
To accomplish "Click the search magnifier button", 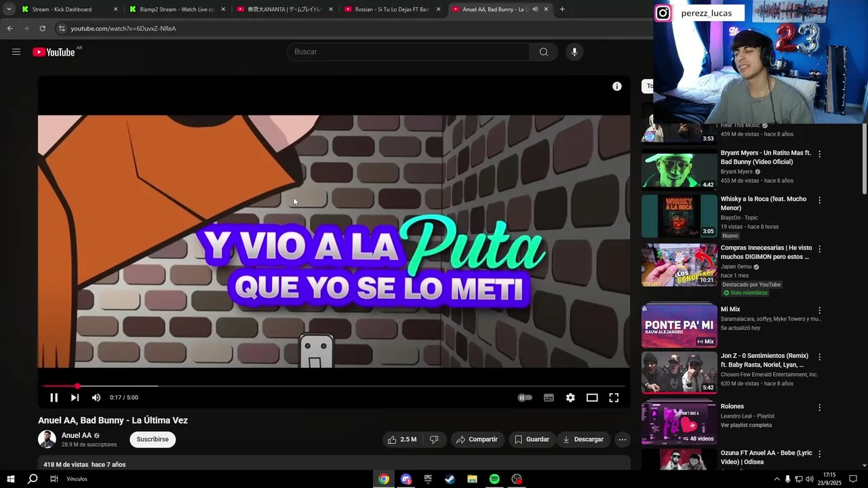I will point(543,52).
